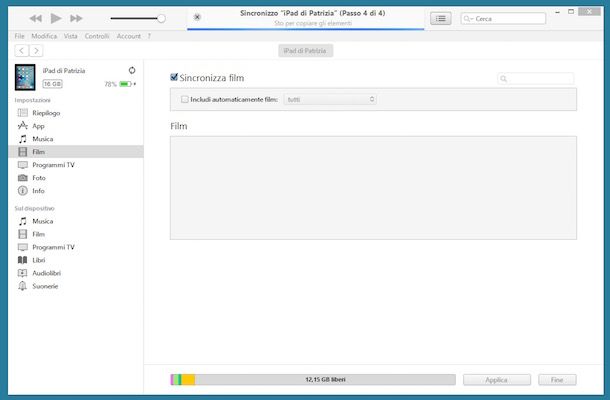
Task: Click the film search field
Action: (536, 79)
